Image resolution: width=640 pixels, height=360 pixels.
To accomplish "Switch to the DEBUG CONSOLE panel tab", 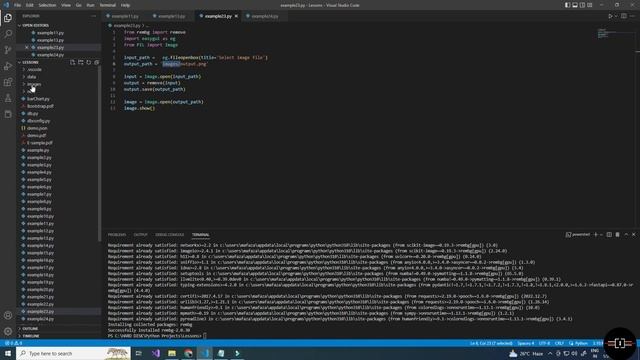I will [x=169, y=235].
